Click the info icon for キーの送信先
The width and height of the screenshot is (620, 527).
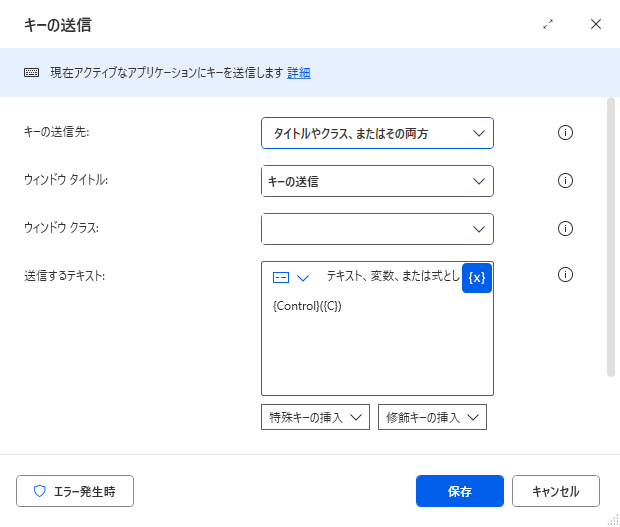565,132
